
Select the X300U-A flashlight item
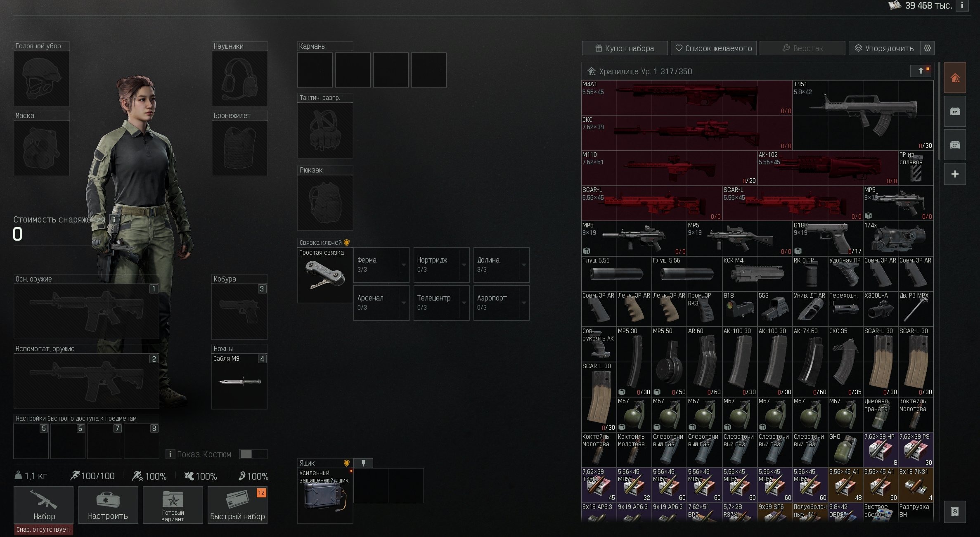pyautogui.click(x=881, y=309)
